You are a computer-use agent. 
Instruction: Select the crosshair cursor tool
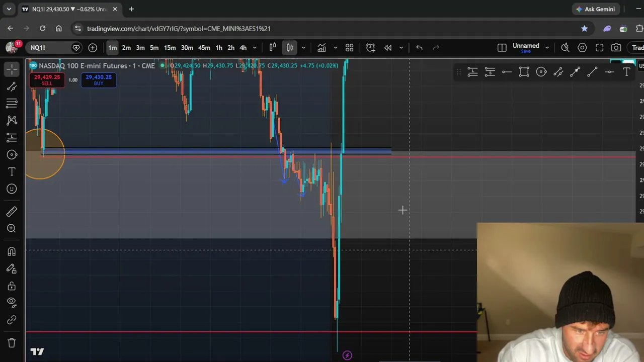coord(12,68)
